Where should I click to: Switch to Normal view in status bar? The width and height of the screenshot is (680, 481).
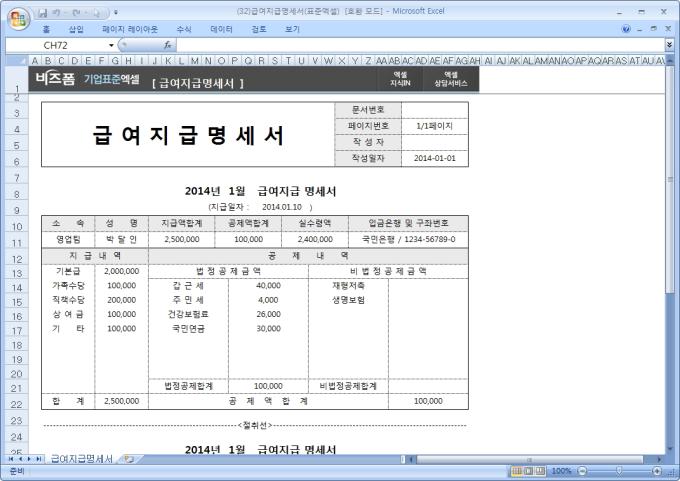[x=517, y=471]
